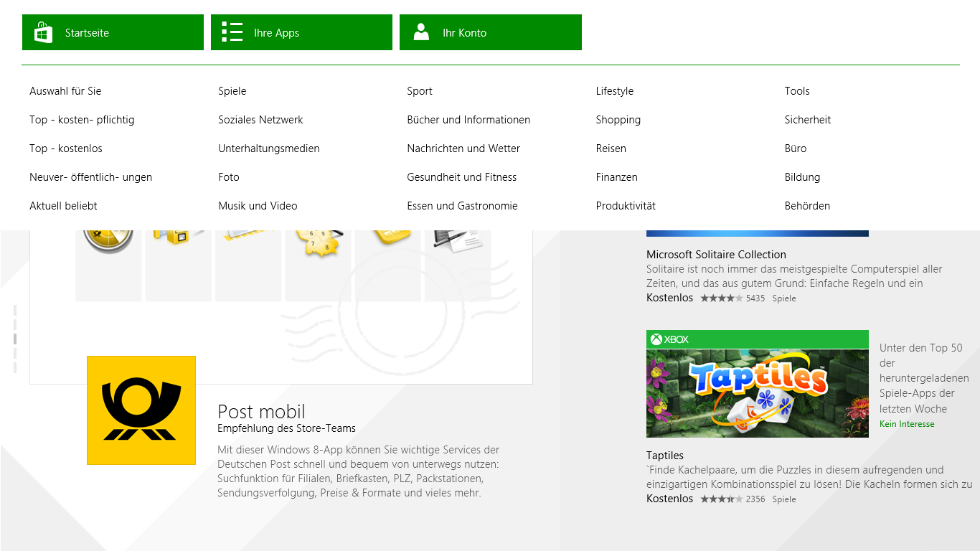Click the Unter den Top 50 blurb

click(x=924, y=378)
